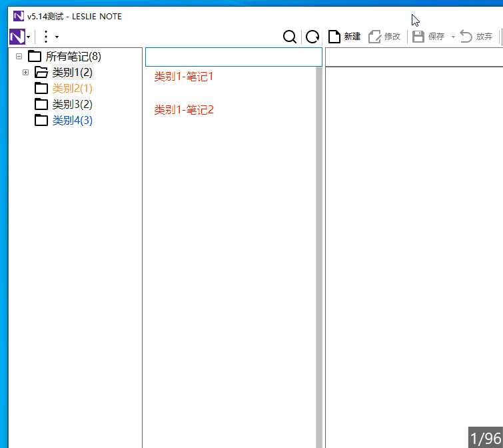Focus the search box above the note list
Image resolution: width=503 pixels, height=448 pixels.
234,57
